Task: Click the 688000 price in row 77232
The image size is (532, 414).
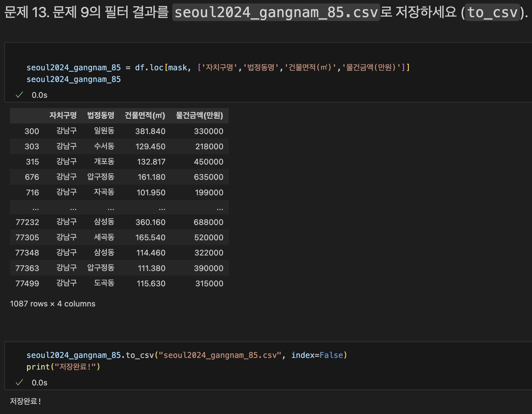Action: (x=208, y=222)
